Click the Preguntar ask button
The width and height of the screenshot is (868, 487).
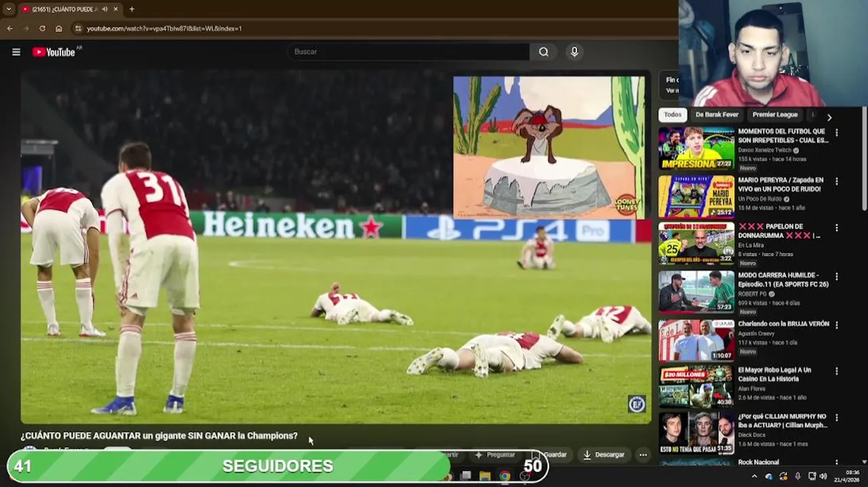496,455
